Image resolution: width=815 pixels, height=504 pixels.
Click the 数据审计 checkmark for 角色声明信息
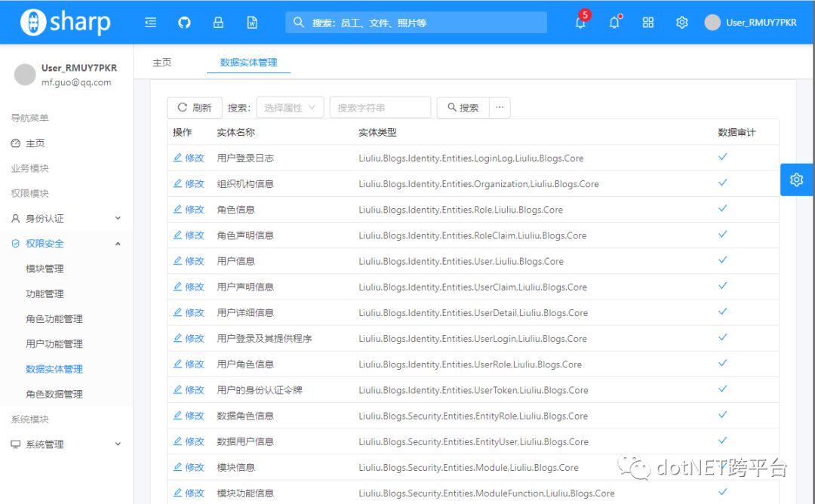[x=722, y=235]
